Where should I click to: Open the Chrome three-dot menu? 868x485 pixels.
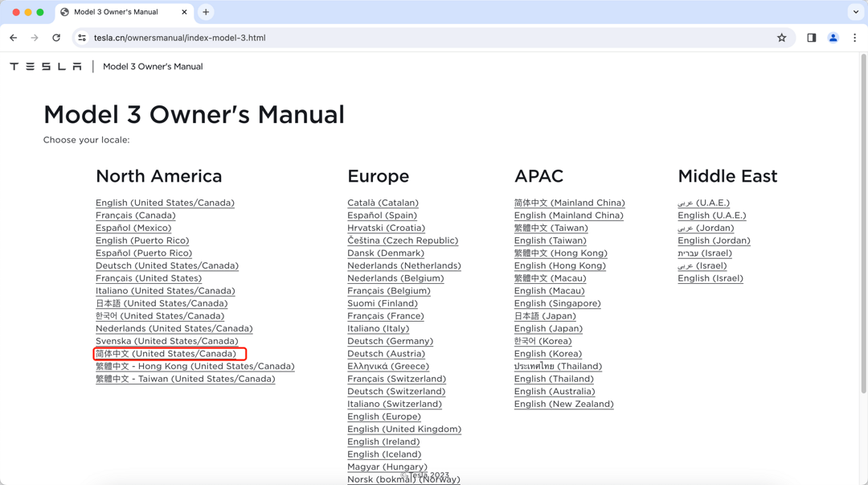[854, 38]
